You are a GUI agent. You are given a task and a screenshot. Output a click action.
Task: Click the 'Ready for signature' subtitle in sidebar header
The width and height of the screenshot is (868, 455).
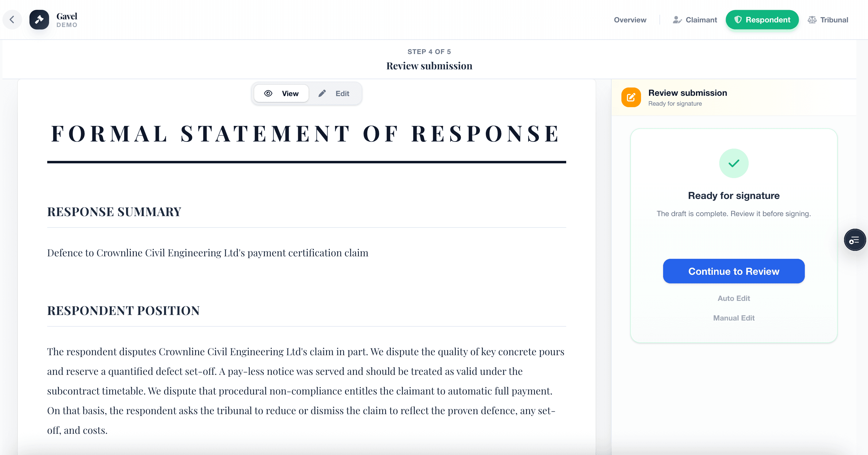pos(675,103)
